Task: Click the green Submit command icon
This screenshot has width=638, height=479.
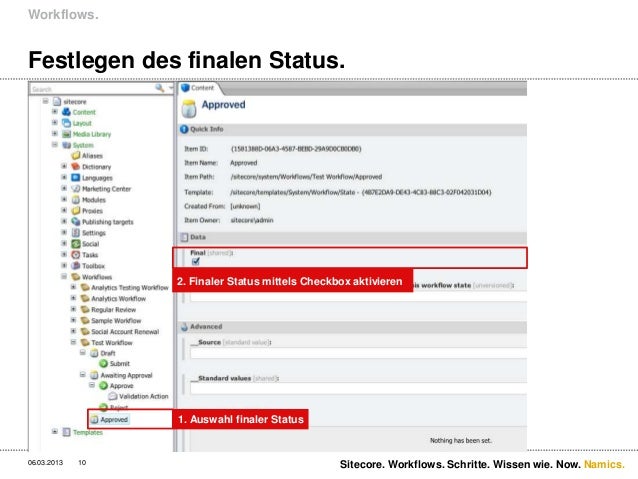Action: coord(103,363)
